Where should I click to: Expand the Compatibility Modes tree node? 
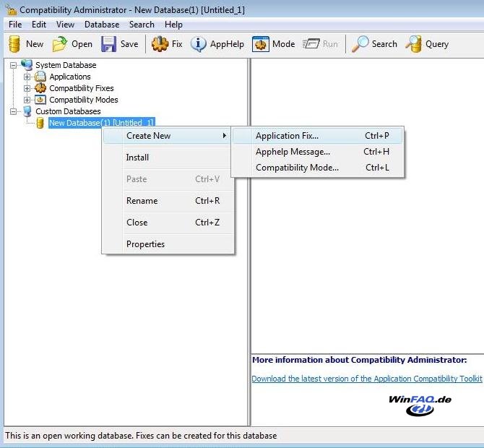click(x=27, y=100)
